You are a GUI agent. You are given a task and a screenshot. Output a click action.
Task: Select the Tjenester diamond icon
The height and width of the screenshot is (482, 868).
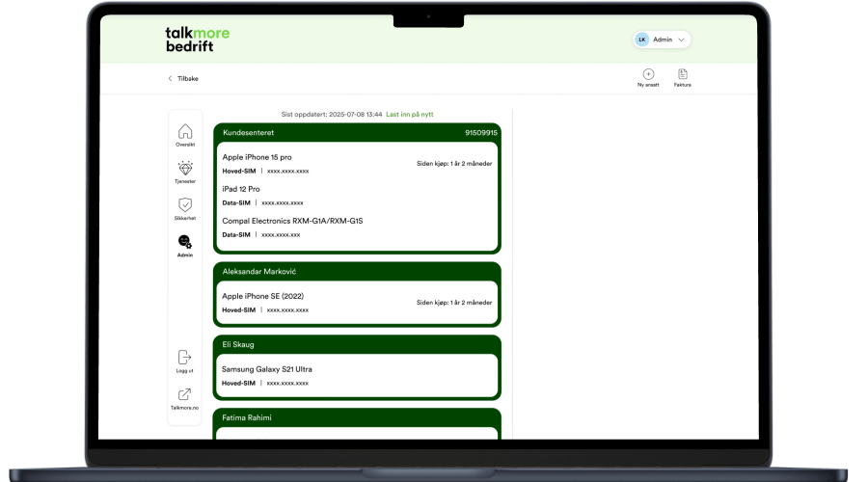(185, 168)
